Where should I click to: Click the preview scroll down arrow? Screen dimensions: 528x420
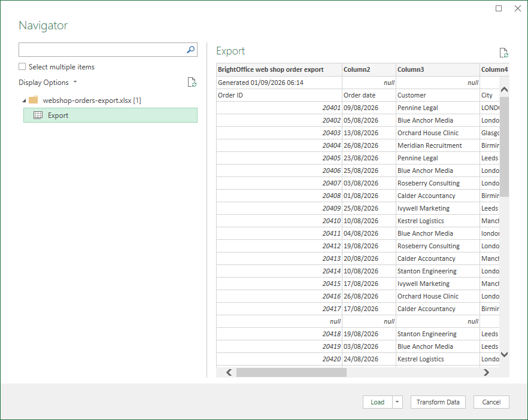pyautogui.click(x=505, y=354)
